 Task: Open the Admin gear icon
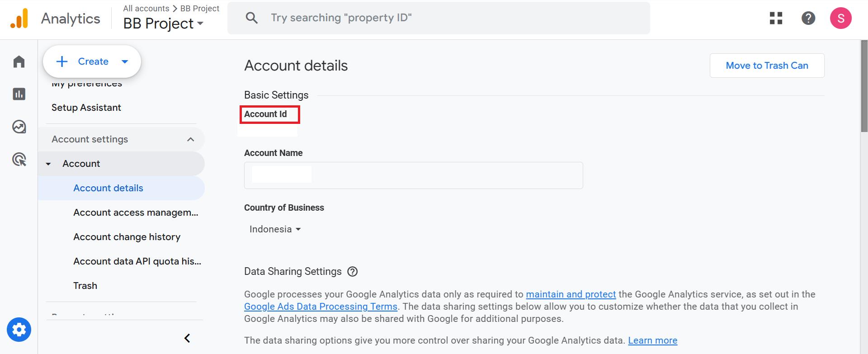point(19,330)
